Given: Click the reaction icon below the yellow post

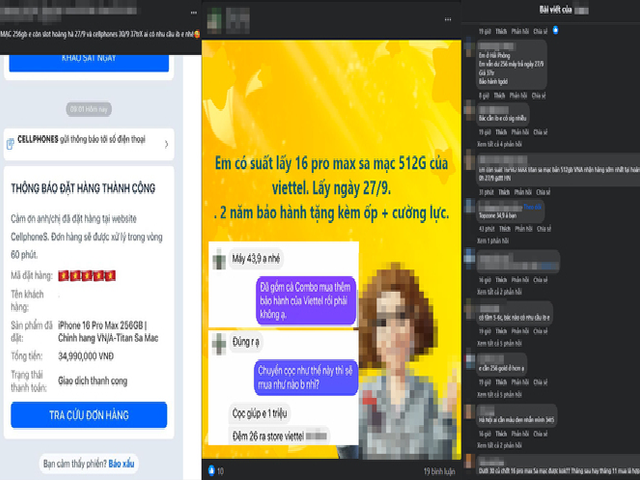Looking at the screenshot, I should coord(211,469).
